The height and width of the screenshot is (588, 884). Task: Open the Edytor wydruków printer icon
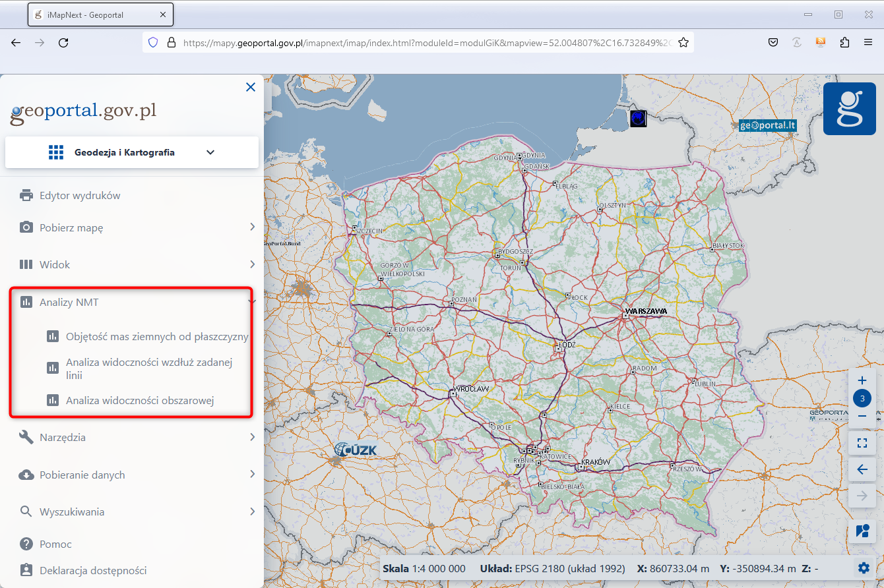pos(26,195)
